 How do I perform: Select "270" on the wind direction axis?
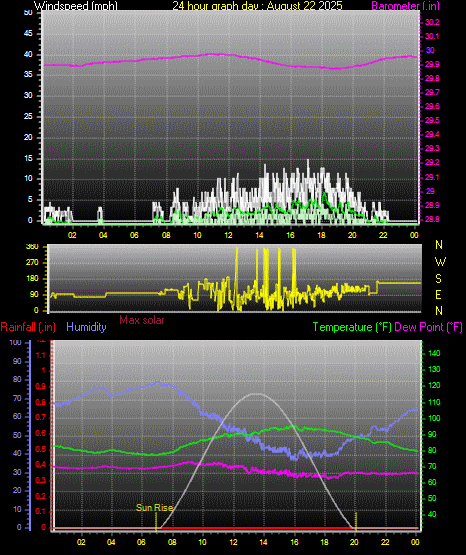tap(32, 263)
